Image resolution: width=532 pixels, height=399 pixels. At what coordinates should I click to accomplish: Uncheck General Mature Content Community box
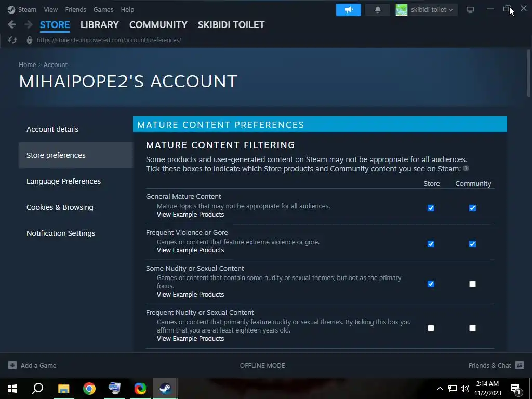pyautogui.click(x=472, y=208)
